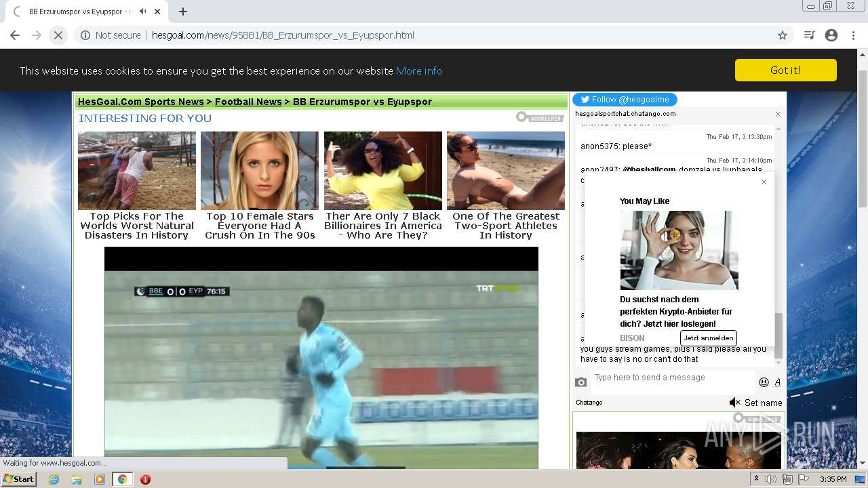Open File Explorer from taskbar
This screenshot has width=868, height=488.
(77, 479)
